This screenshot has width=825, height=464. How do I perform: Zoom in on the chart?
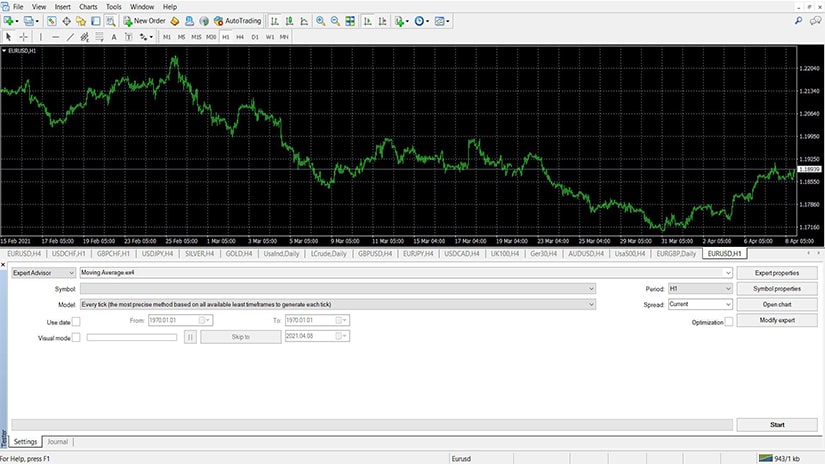[x=320, y=20]
